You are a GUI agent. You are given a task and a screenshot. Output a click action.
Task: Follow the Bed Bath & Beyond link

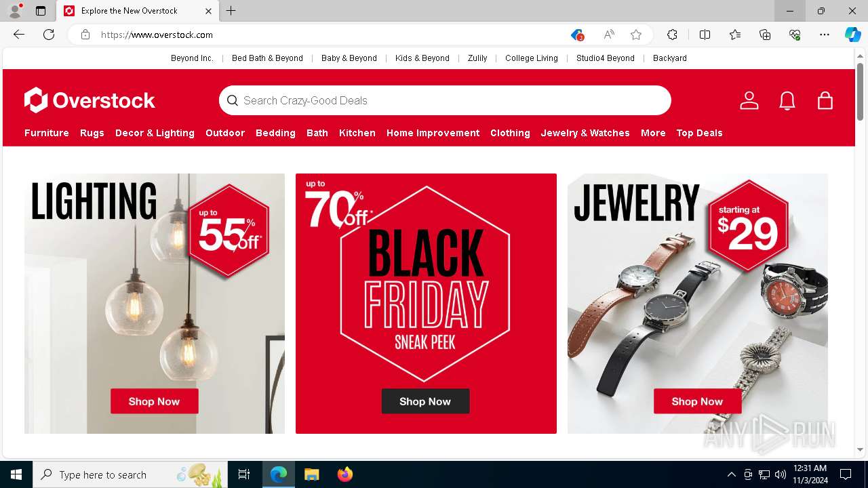[267, 58]
